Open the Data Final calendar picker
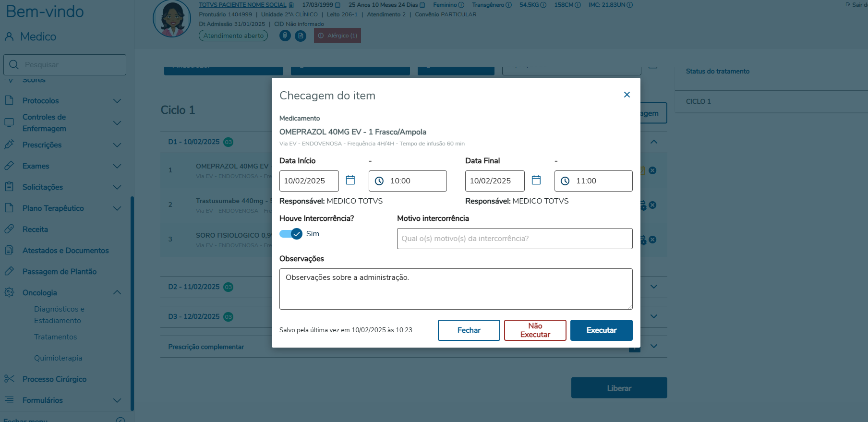Viewport: 868px width, 422px height. tap(536, 181)
